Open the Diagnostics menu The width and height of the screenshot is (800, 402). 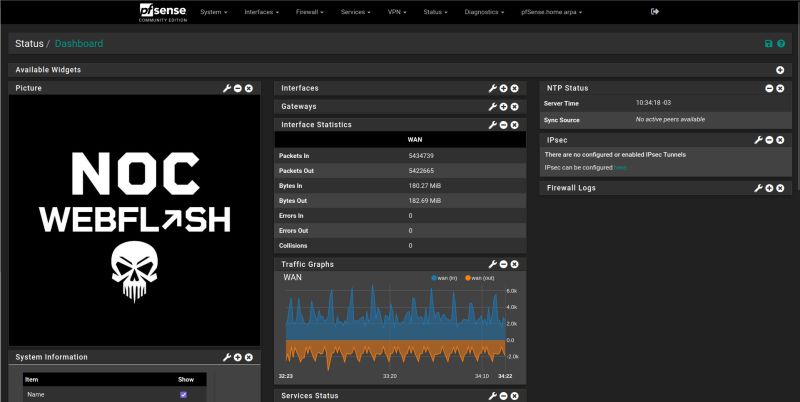click(487, 12)
